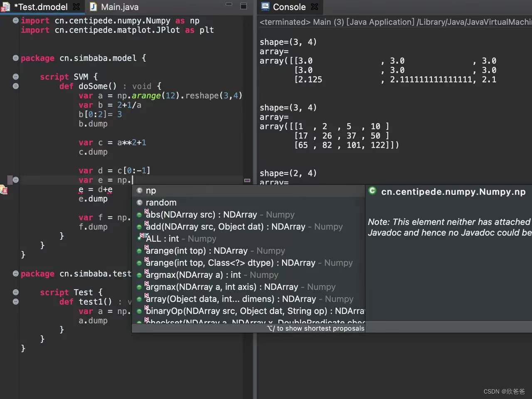This screenshot has height=399, width=532.
Task: Click method icon beside binaryOp proposal
Action: 140,311
